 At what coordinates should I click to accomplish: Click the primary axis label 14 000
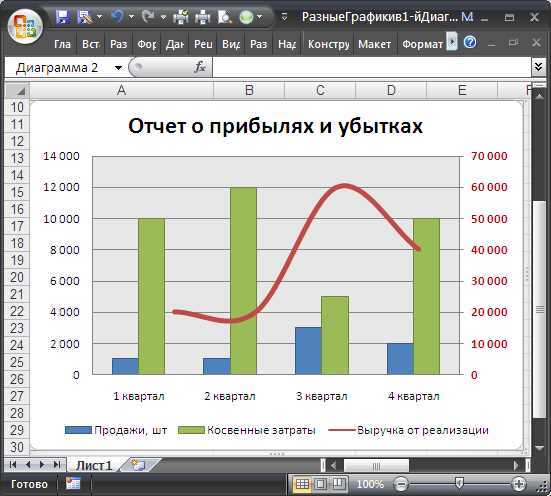tap(61, 156)
